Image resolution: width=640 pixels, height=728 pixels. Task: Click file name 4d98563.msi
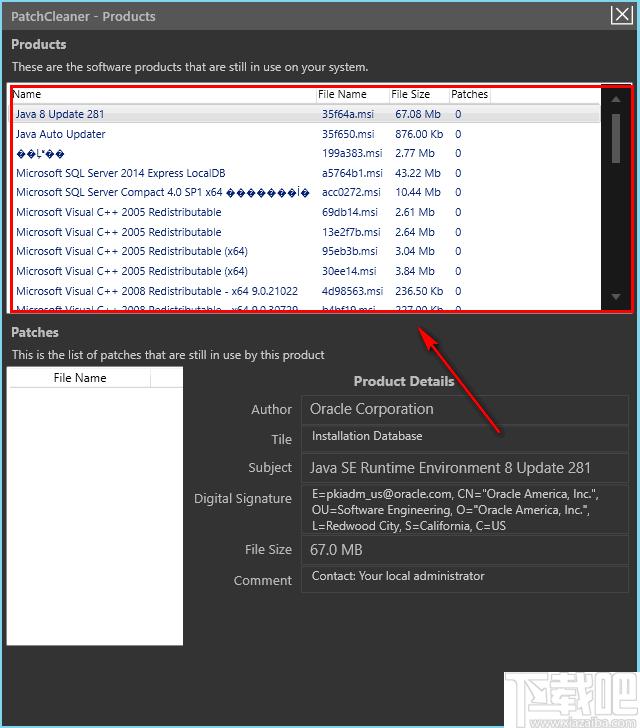[353, 291]
